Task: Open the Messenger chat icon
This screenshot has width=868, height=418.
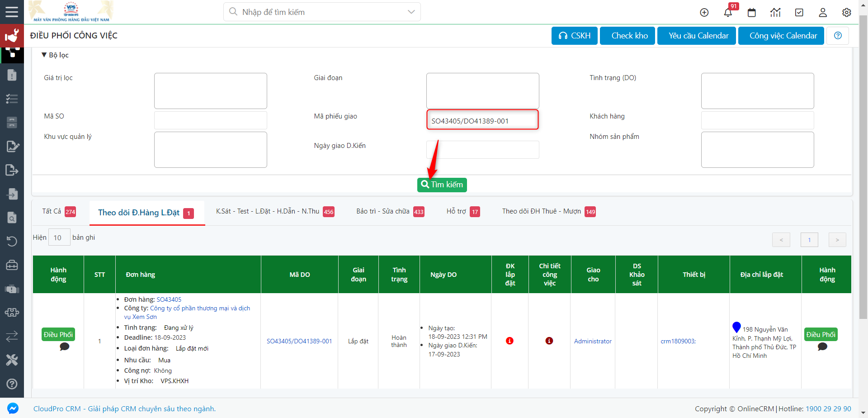Action: (x=13, y=408)
